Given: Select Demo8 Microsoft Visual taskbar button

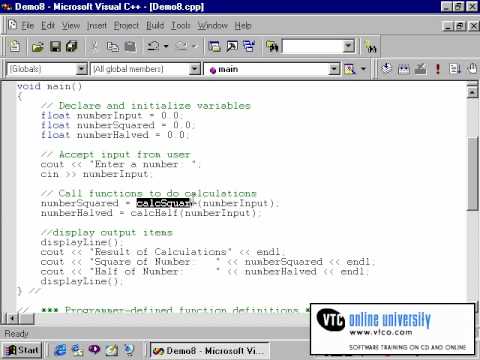Looking at the screenshot, I should click(x=209, y=351).
